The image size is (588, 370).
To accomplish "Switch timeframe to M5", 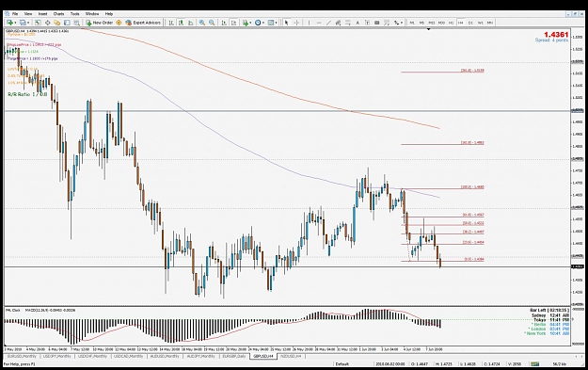I will tap(421, 23).
